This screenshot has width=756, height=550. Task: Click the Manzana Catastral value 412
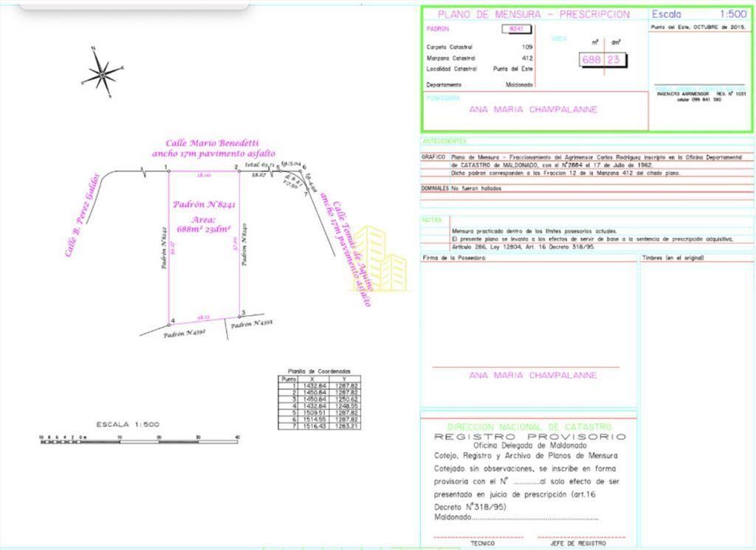[527, 58]
